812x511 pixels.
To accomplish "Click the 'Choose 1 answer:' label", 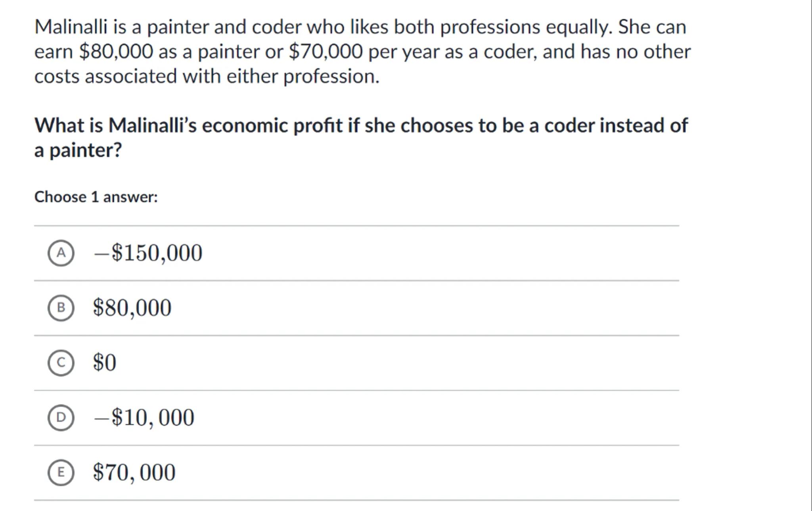I will 96,197.
